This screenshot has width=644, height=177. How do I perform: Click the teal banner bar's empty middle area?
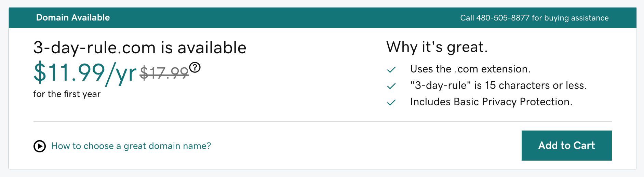284,18
